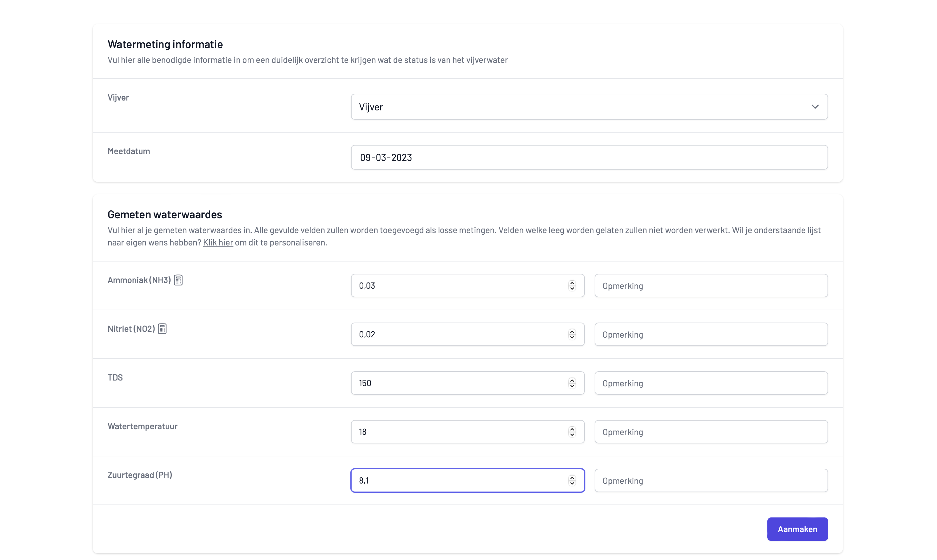Focus the Nitriet value field 0,02

[468, 334]
